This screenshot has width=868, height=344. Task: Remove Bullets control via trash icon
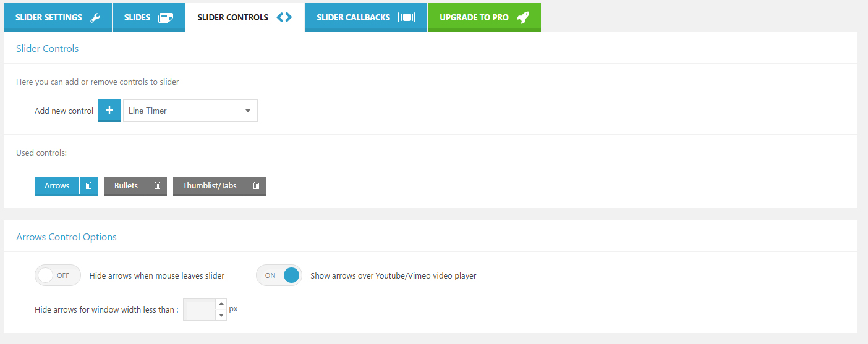tap(158, 185)
